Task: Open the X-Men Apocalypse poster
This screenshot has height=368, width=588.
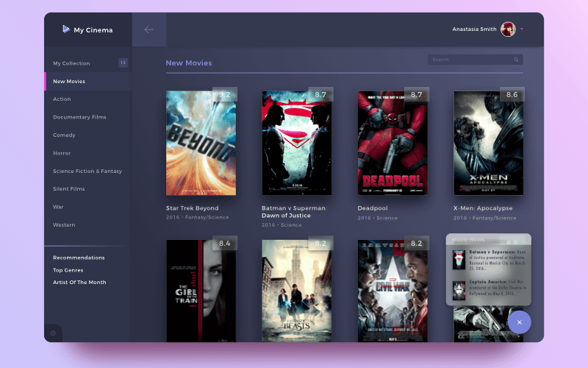Action: pos(488,143)
